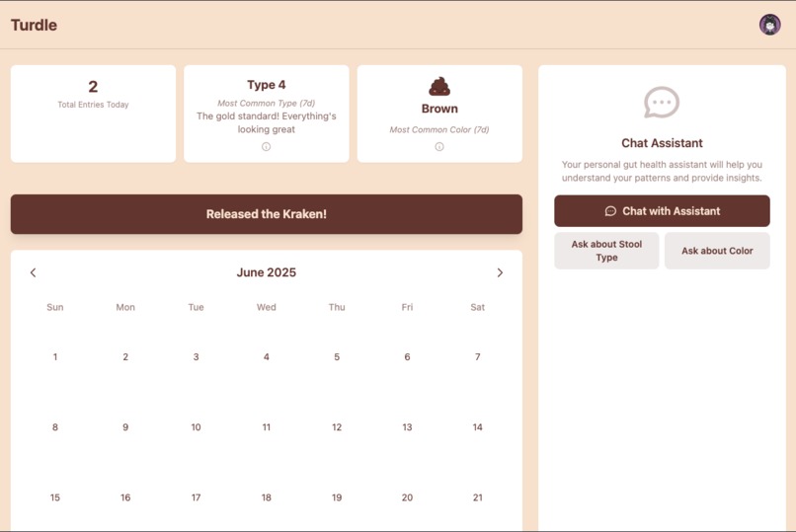Click the info icon under Type 4 card

pyautogui.click(x=266, y=146)
